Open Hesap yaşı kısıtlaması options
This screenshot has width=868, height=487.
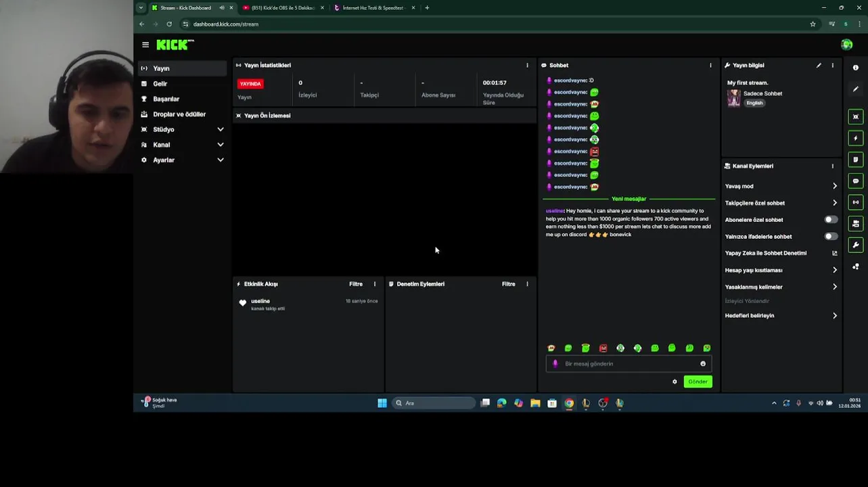[781, 270]
